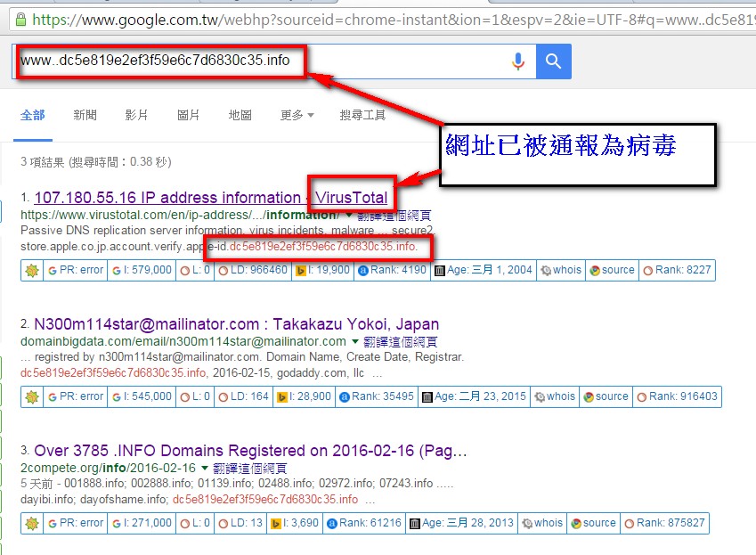The height and width of the screenshot is (555, 756).
Task: Click the Google index value I: 545,000
Action: 142,396
